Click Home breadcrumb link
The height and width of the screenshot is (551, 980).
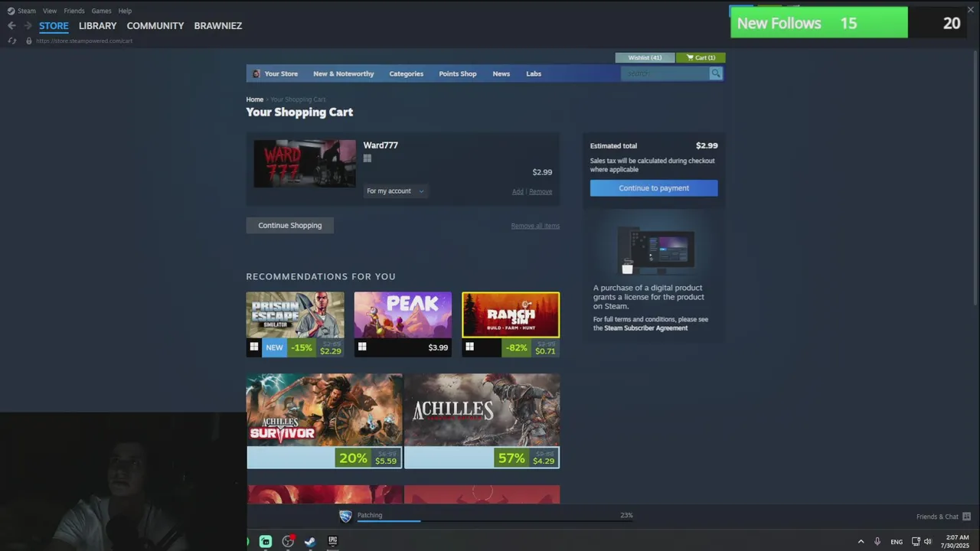[x=255, y=99]
